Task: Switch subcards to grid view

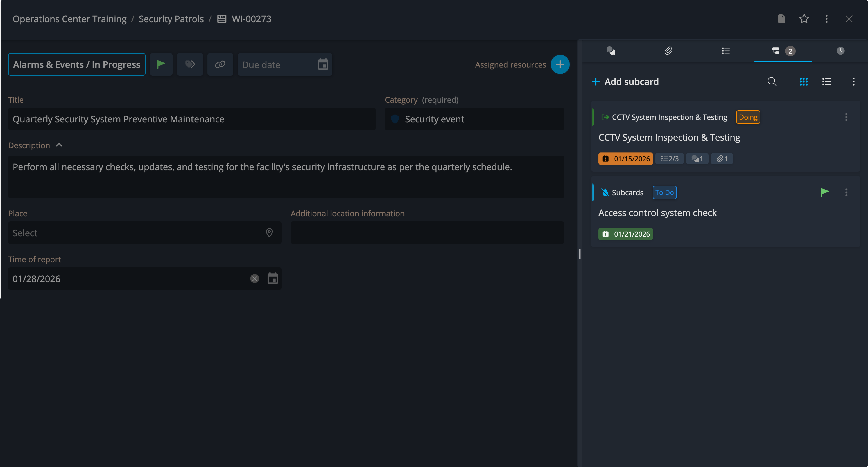Action: 803,82
